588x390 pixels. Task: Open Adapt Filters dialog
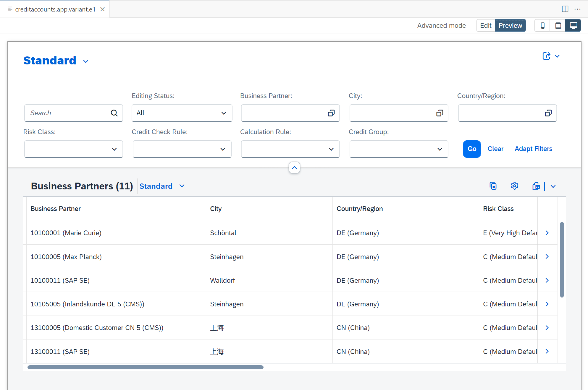533,149
